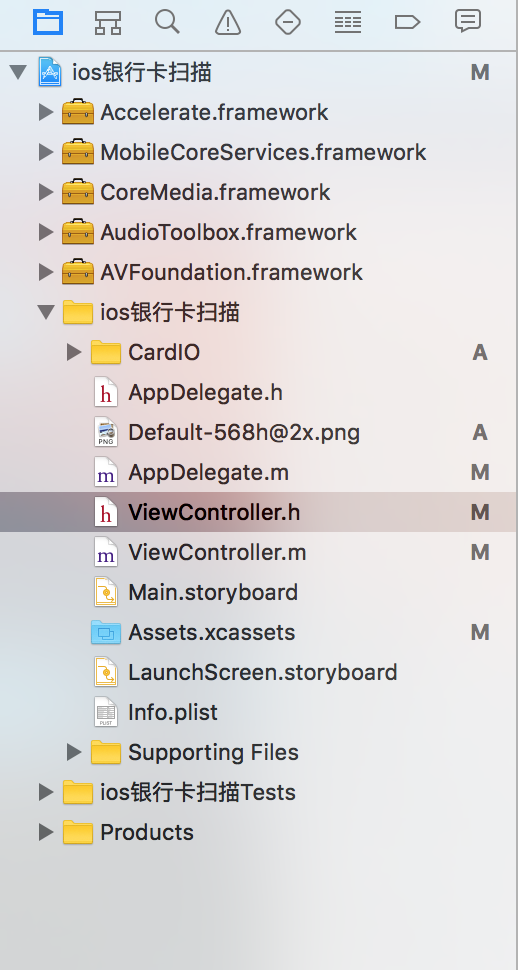Screen dimensions: 518x970
Task: Switch to the Symbol navigator hierarchy icon
Action: pyautogui.click(x=108, y=22)
